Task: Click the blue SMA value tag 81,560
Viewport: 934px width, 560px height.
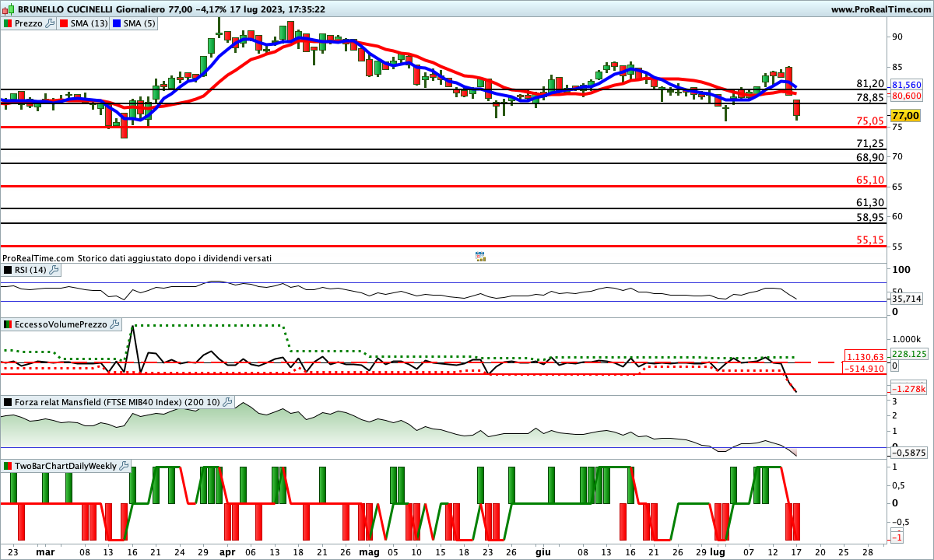Action: [907, 85]
